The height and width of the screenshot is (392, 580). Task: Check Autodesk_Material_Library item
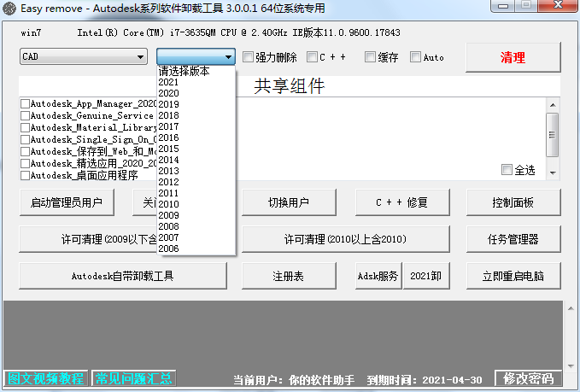pyautogui.click(x=25, y=127)
